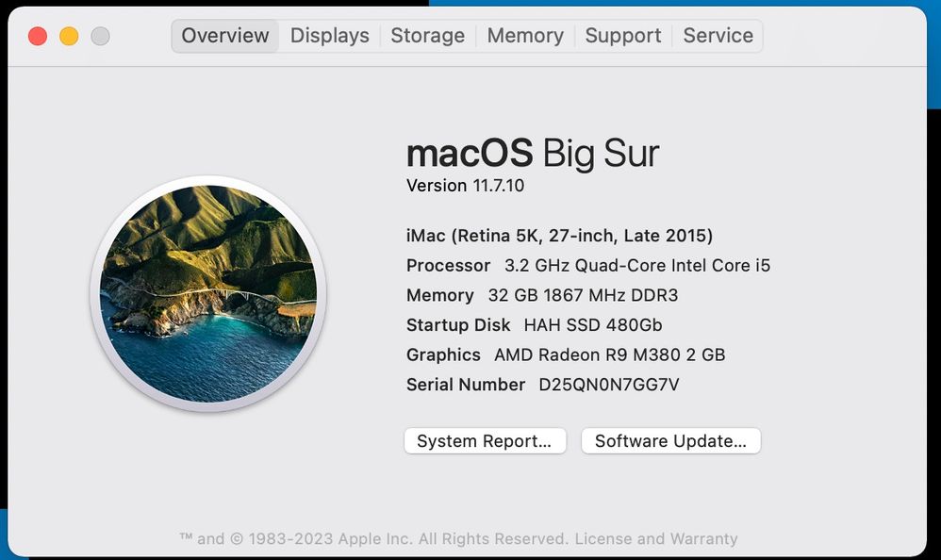Open the Displays tab

329,36
